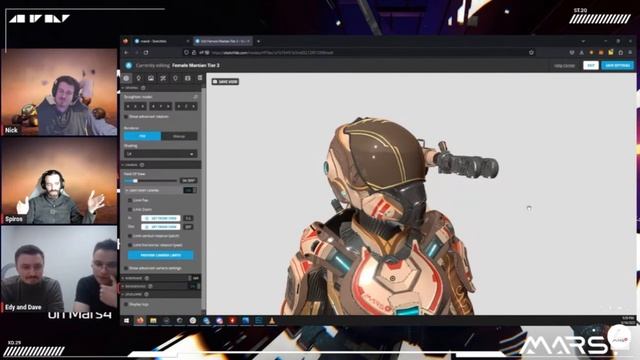The image size is (640, 360).
Task: Click the Field of View slider
Action: [x=151, y=180]
